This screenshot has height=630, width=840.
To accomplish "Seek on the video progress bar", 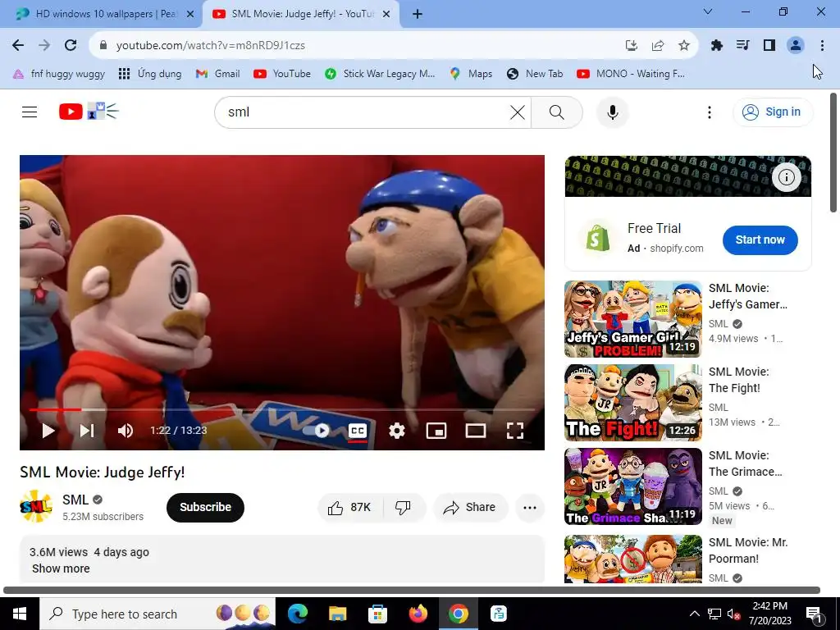I will (282, 410).
